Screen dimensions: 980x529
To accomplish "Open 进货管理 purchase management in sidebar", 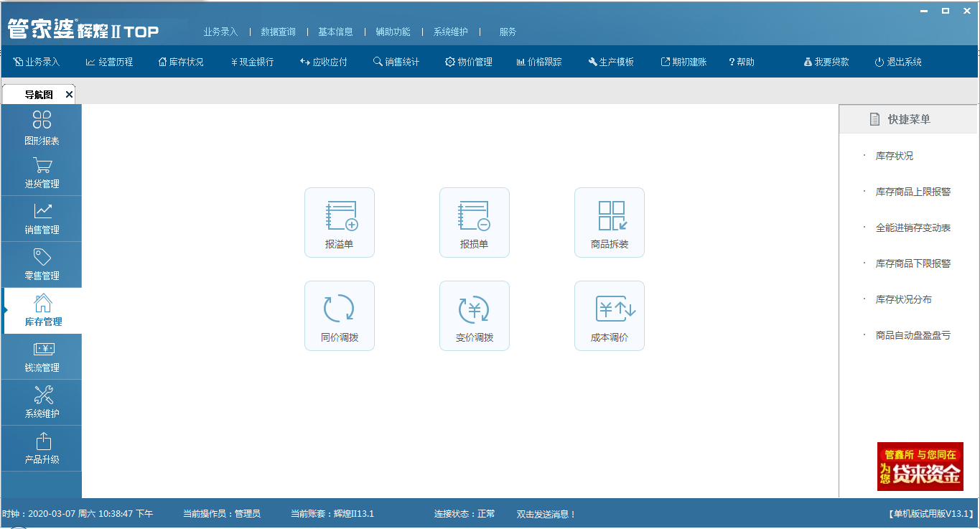I will coord(42,173).
